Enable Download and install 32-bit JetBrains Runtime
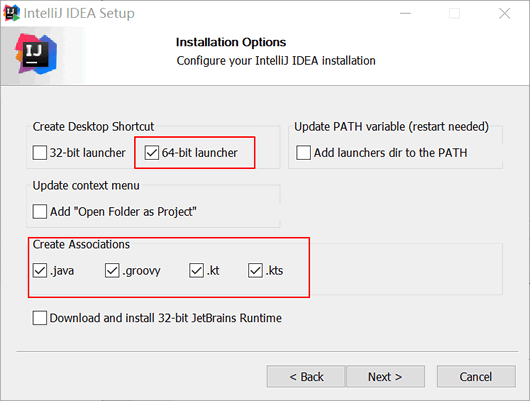The width and height of the screenshot is (530, 401). pyautogui.click(x=40, y=318)
